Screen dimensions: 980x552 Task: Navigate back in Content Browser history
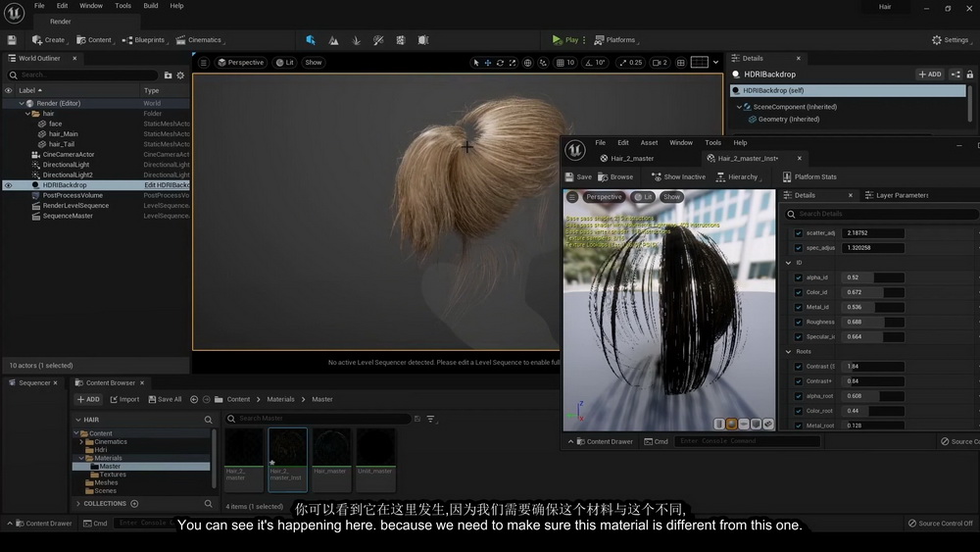tap(194, 399)
